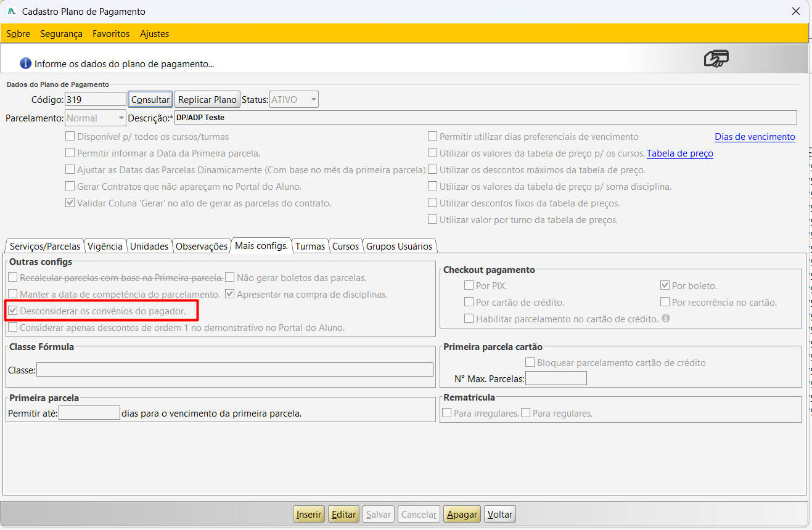This screenshot has width=812, height=530.
Task: Toggle the 'Por cartão de crédito' checkbox
Action: [x=469, y=303]
